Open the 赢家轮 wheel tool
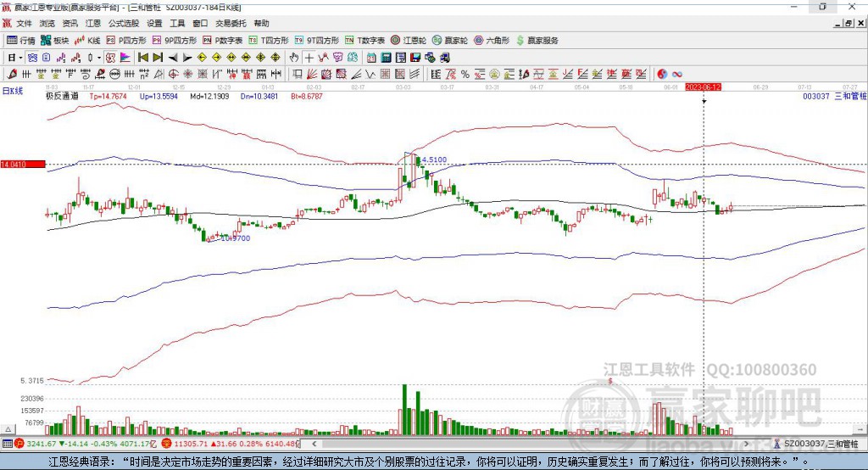868x470 pixels. click(450, 41)
